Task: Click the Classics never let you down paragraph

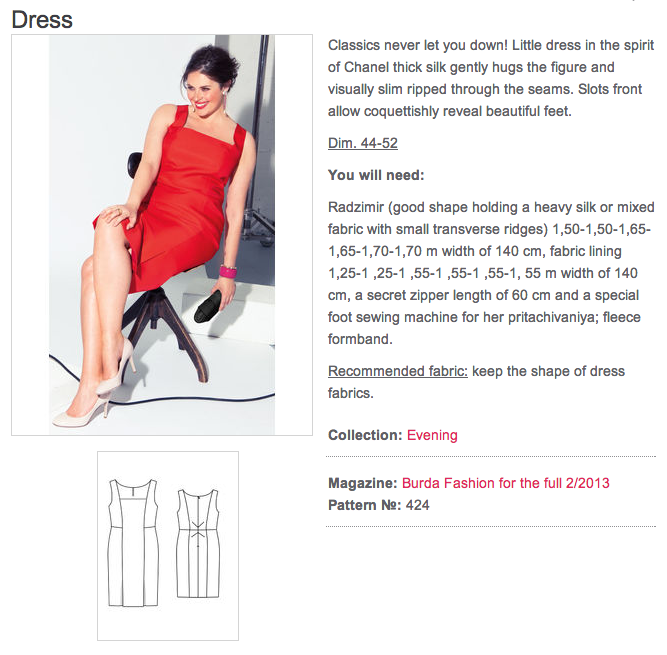Action: point(491,78)
